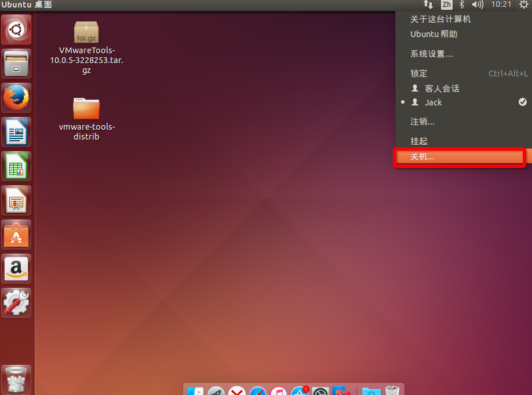This screenshot has width=532, height=395.
Task: Collapse the system gear menu
Action: [524, 5]
